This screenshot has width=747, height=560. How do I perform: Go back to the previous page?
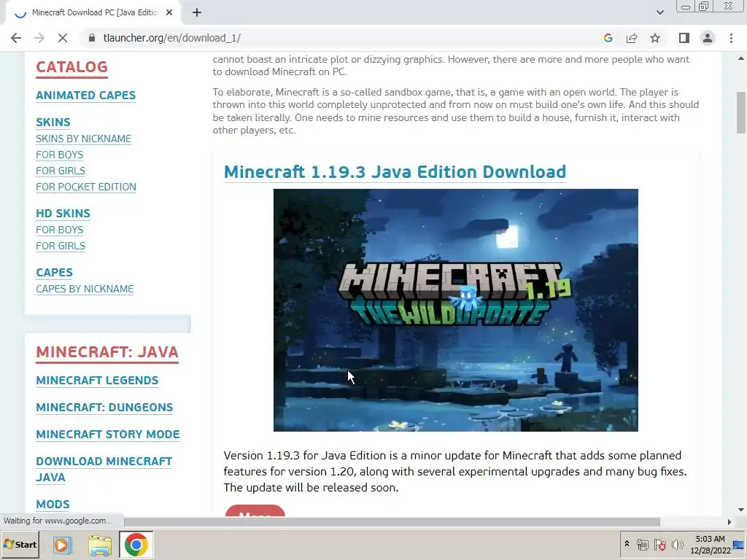(16, 38)
